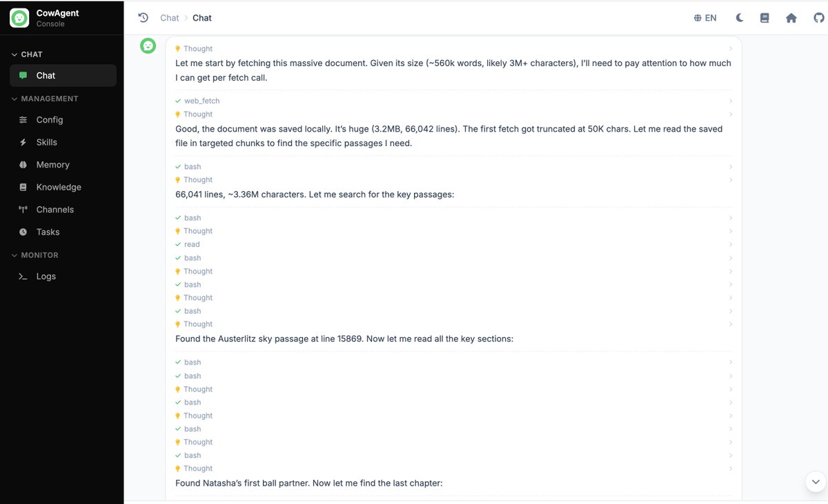The image size is (828, 504).
Task: Open the conversation history icon
Action: pos(144,18)
